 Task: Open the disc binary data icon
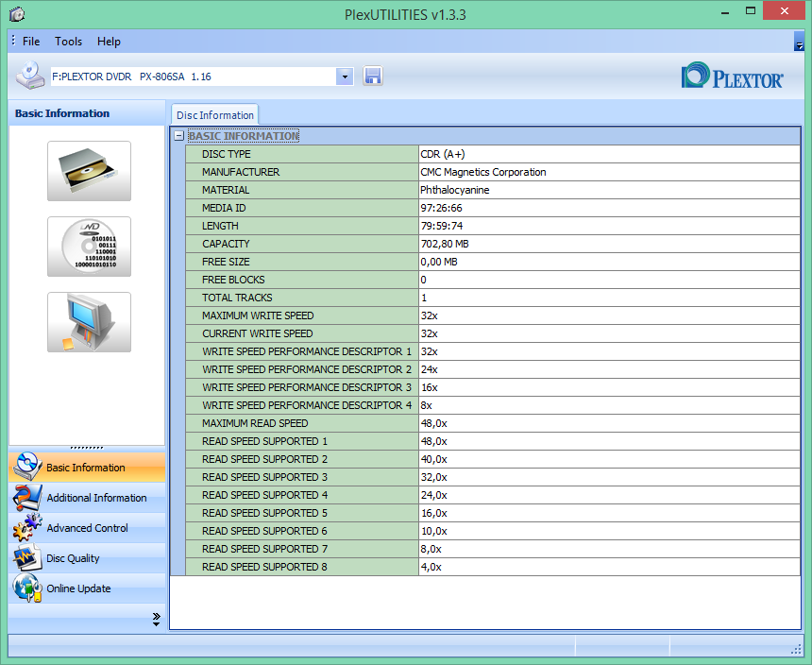point(89,247)
